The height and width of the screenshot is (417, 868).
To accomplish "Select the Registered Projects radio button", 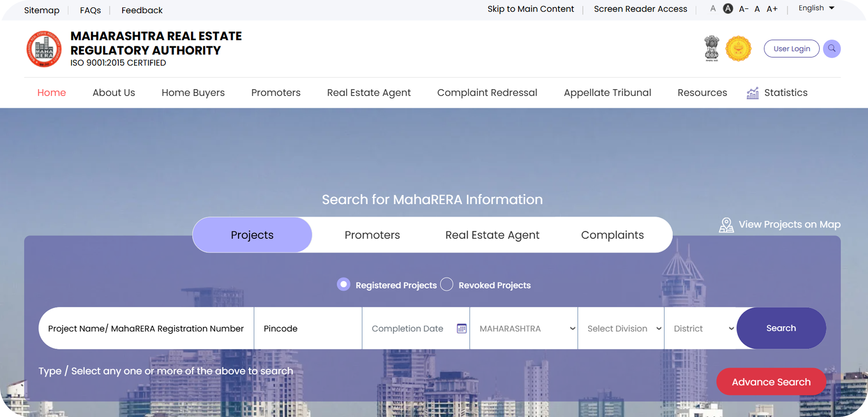I will [343, 285].
